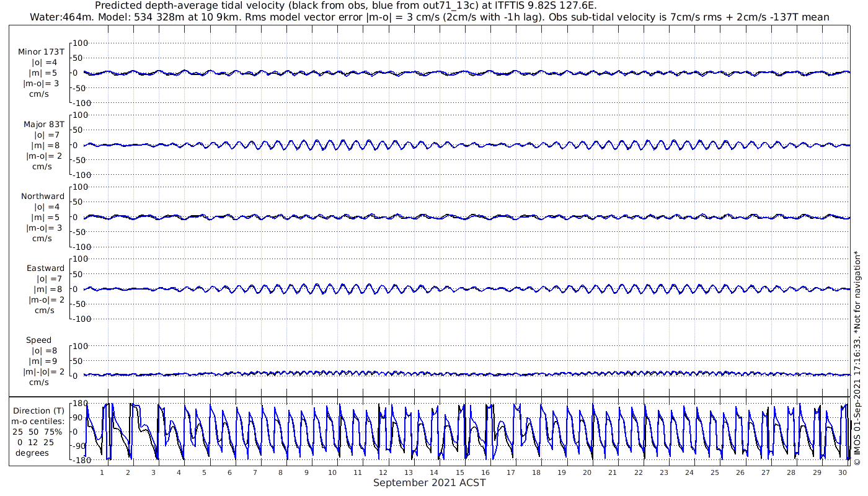Select the 'Northward' panel label
Screen dimensions: 868x496
(43, 196)
